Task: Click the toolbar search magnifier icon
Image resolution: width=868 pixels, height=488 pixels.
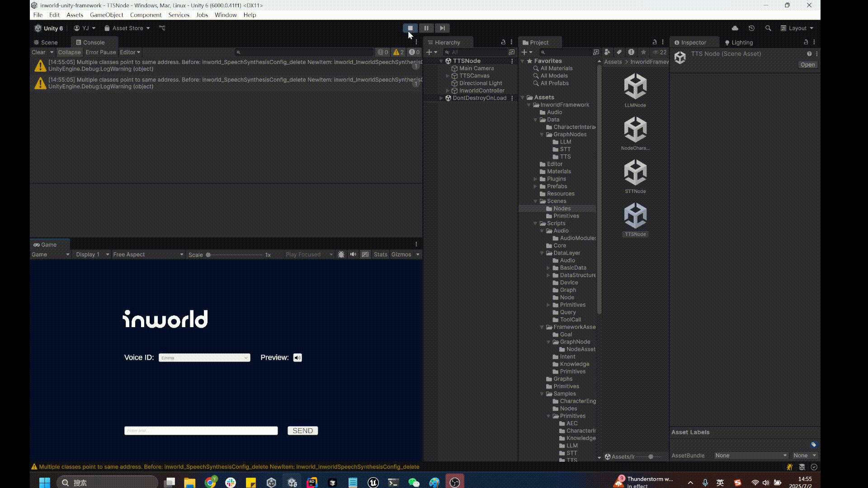Action: pyautogui.click(x=768, y=28)
